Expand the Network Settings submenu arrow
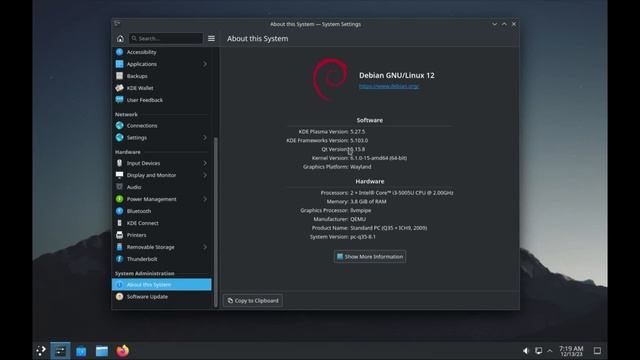Screen dimensions: 640x360 tap(205, 138)
